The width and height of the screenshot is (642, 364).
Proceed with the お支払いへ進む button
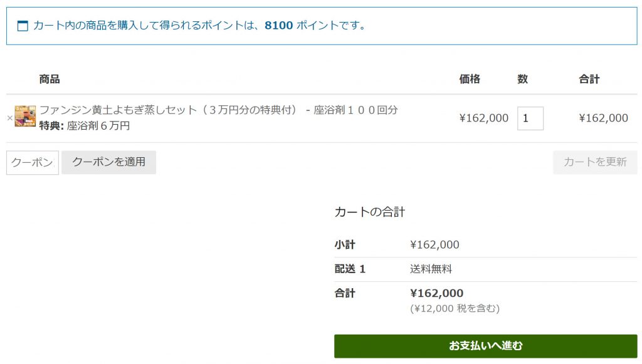click(x=486, y=346)
